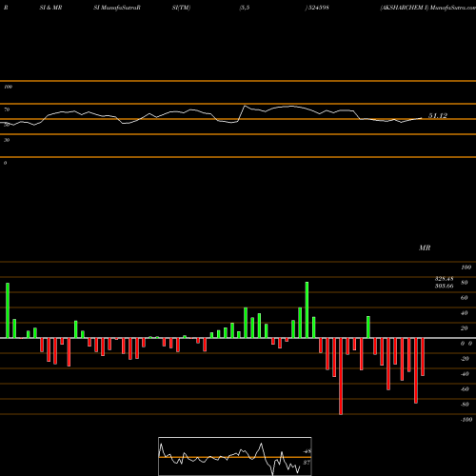Select the 303.66 value text
The image size is (476, 476).
pos(444,286)
